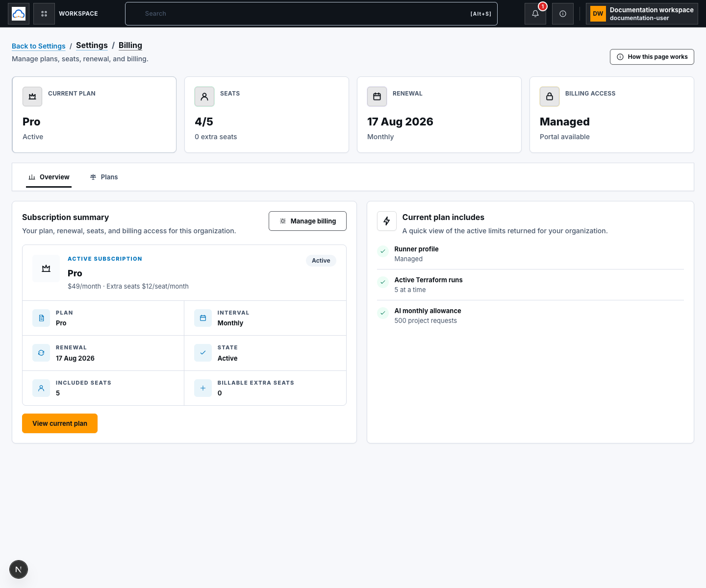This screenshot has width=706, height=588.
Task: Open the notifications bell
Action: point(535,14)
